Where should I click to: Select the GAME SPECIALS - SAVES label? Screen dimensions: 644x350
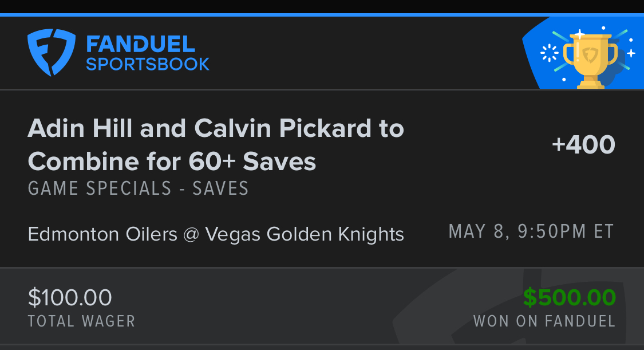coord(138,188)
